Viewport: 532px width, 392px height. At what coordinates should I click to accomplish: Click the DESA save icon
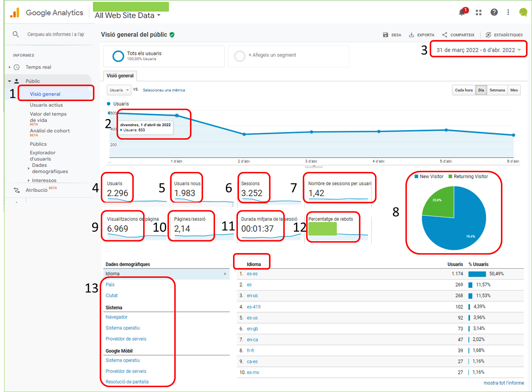coord(386,35)
